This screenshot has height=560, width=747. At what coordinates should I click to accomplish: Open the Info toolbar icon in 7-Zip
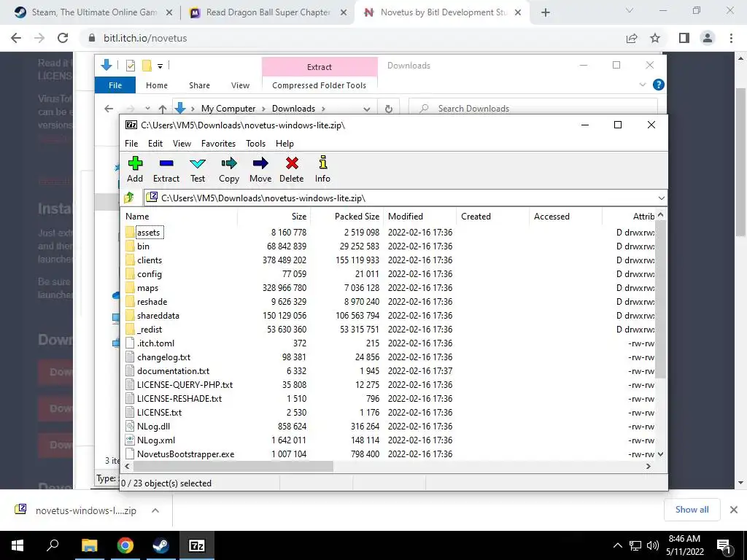point(322,163)
